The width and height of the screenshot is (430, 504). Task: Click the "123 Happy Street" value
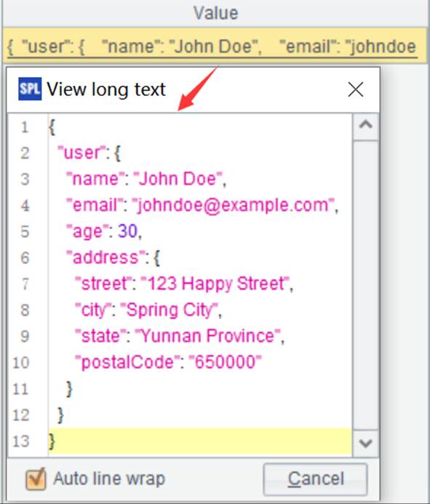coord(215,284)
